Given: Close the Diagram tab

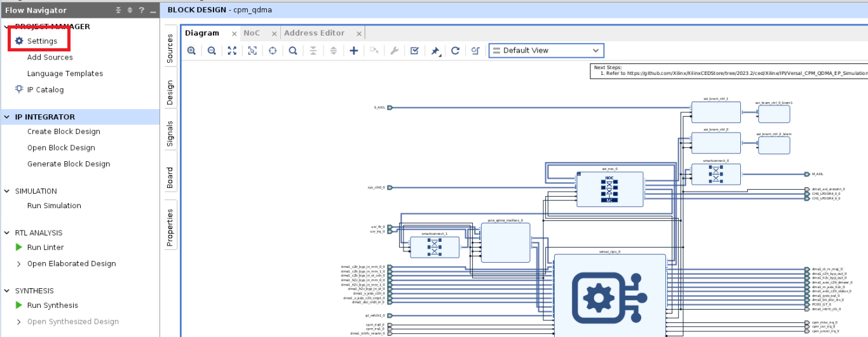Looking at the screenshot, I should pos(234,34).
